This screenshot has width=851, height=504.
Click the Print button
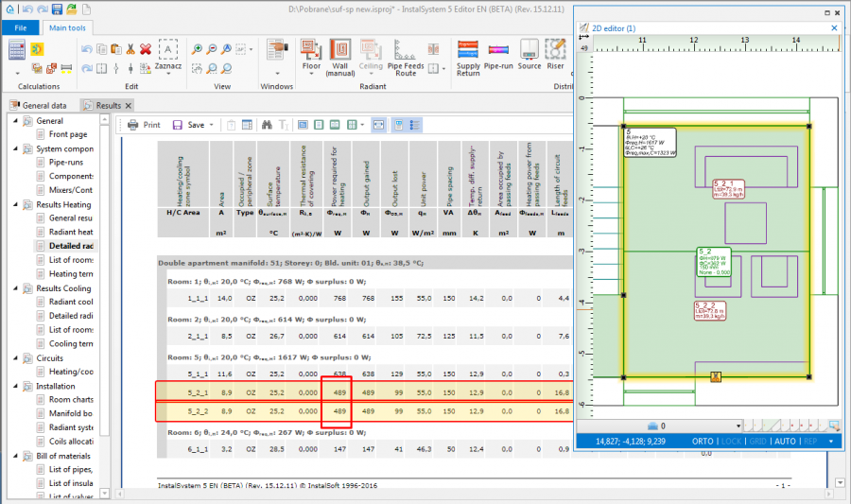pos(144,125)
